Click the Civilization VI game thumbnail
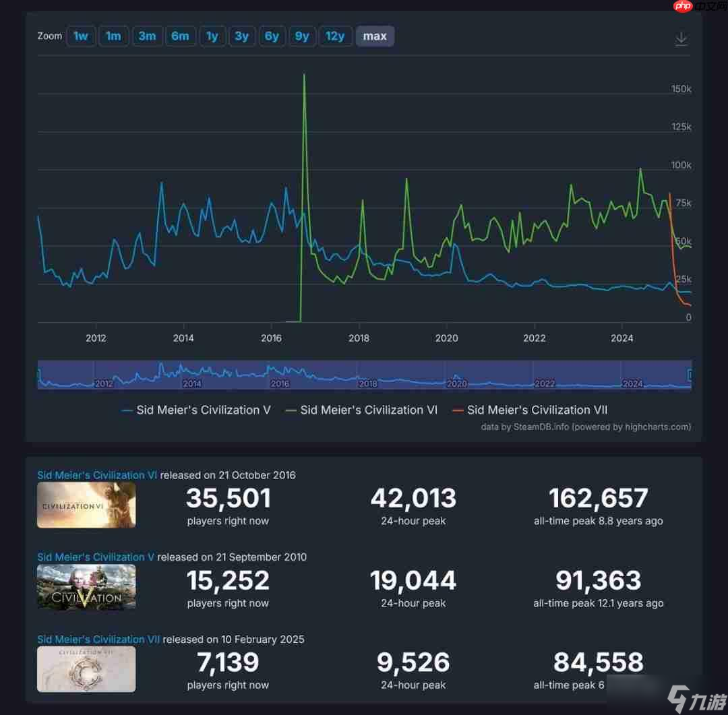This screenshot has height=715, width=728. (86, 505)
